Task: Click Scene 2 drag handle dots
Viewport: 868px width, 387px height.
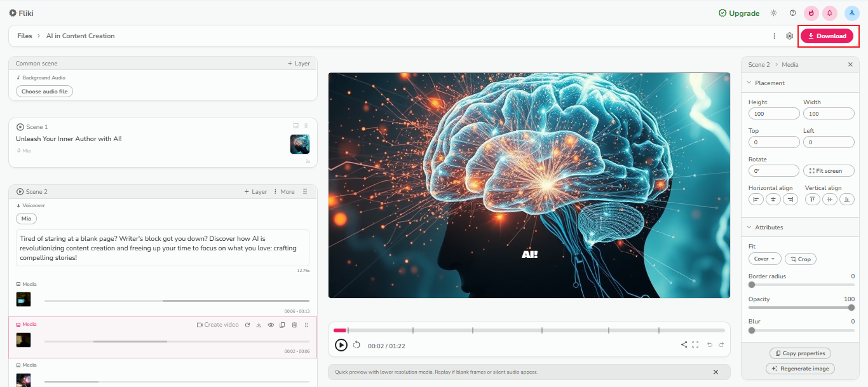Action: [305, 192]
